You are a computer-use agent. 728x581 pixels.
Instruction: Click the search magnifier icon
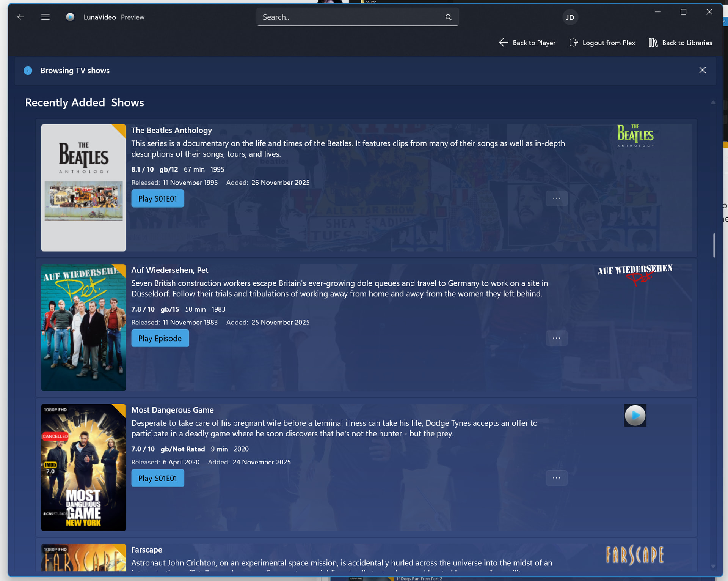coord(449,17)
